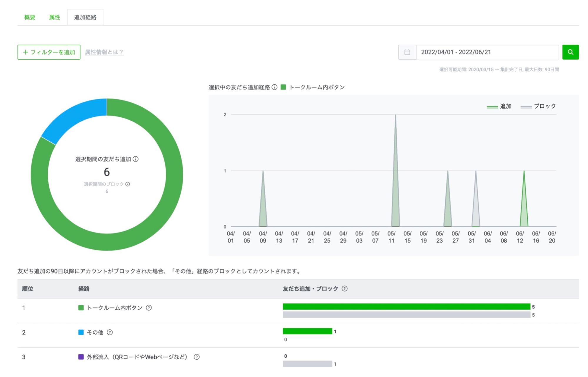The width and height of the screenshot is (588, 377).
Task: Click the info icon beside 選択期間の友だち追加
Action: coord(136,159)
